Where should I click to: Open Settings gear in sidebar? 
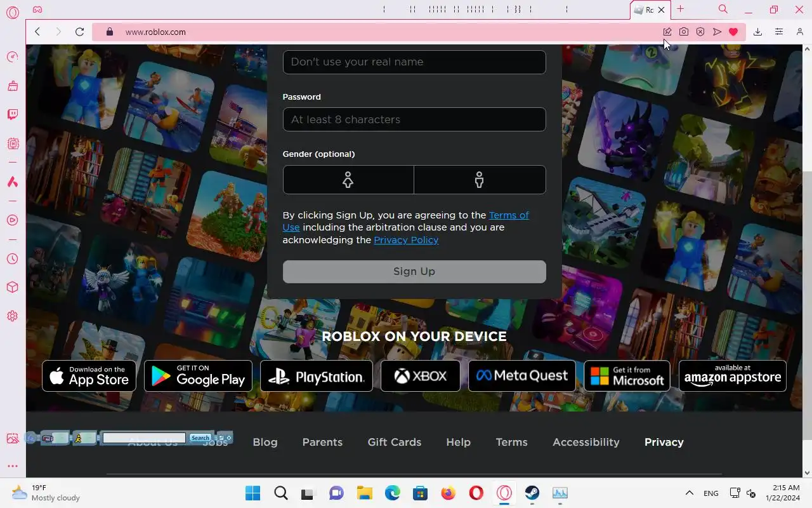tap(12, 316)
